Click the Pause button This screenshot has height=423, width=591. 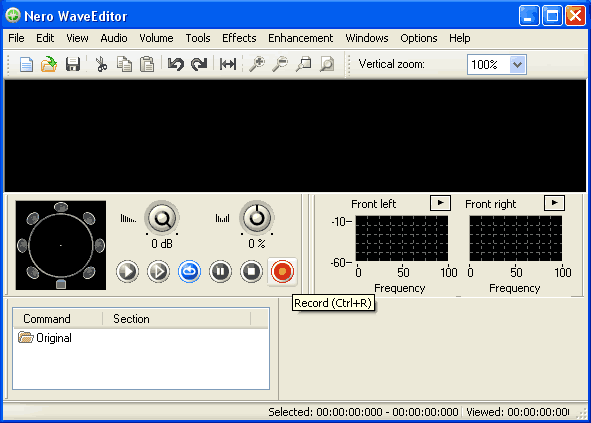pos(220,271)
